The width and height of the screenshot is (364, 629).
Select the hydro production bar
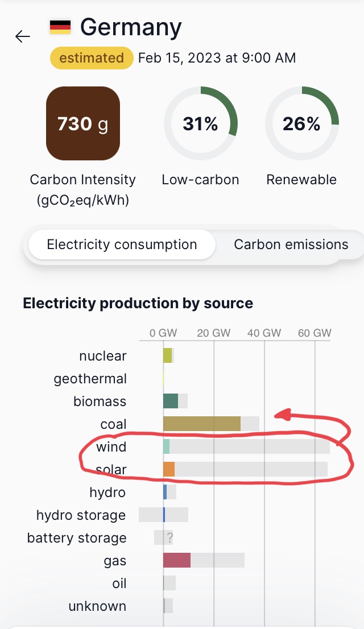coord(165,492)
